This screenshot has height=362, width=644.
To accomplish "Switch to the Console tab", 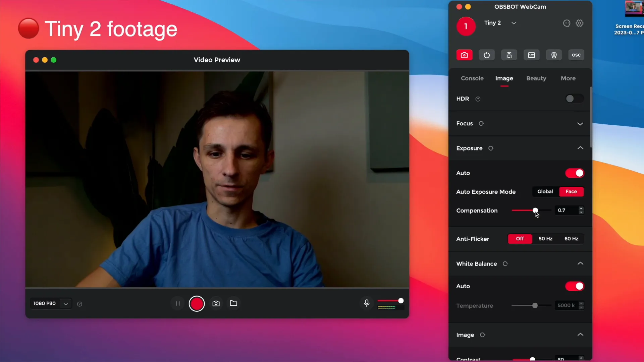I will (472, 78).
